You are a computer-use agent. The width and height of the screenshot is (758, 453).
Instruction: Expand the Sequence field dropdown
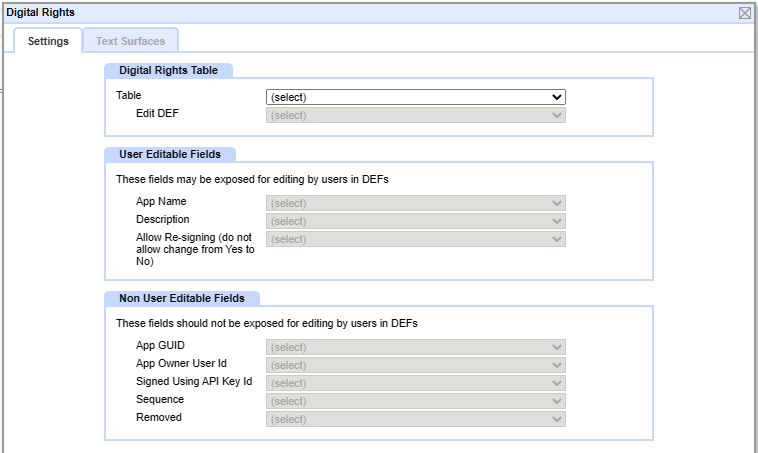pos(416,401)
